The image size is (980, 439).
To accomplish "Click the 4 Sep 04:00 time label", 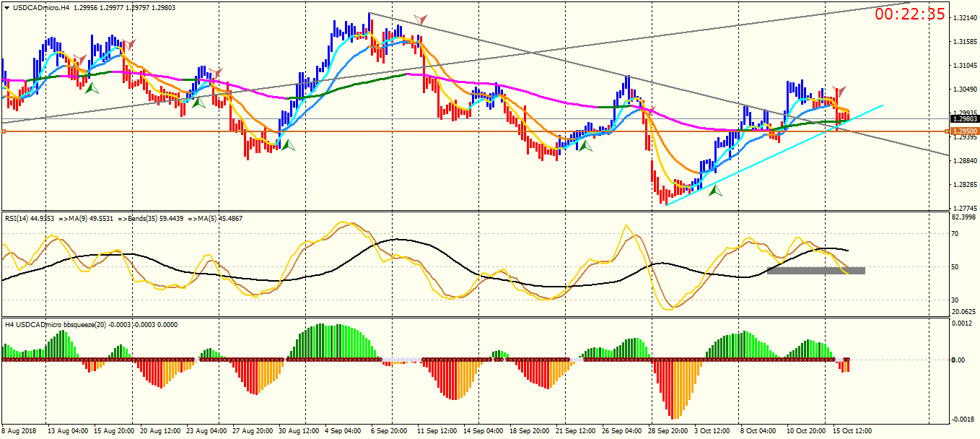I will pyautogui.click(x=344, y=431).
